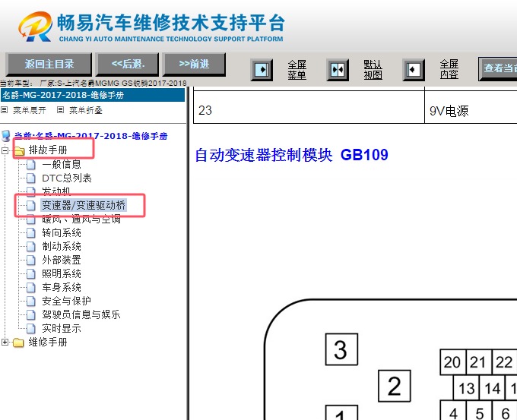Click the 菜单折叠 list icon
Screen dimensions: 517x420
60,109
